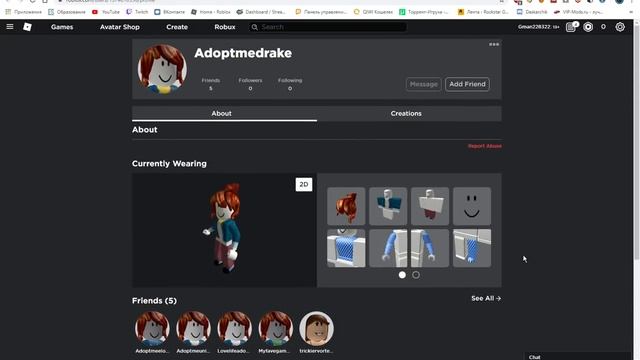Click the Message button

(424, 84)
